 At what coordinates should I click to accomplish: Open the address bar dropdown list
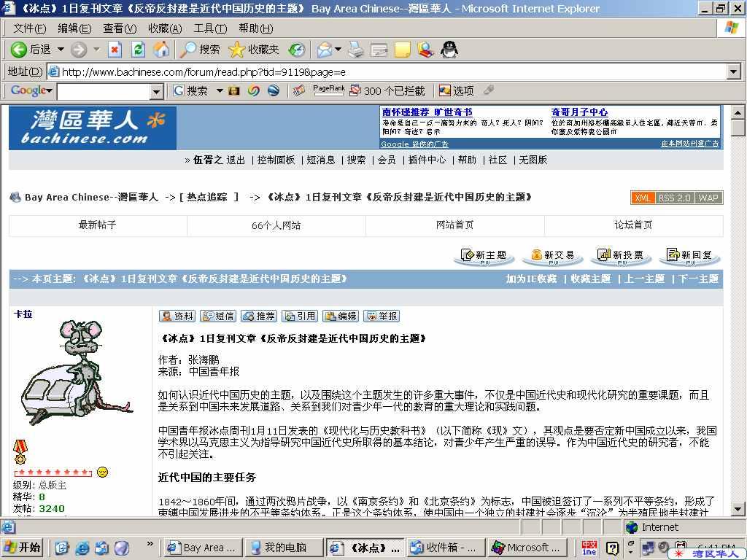734,72
